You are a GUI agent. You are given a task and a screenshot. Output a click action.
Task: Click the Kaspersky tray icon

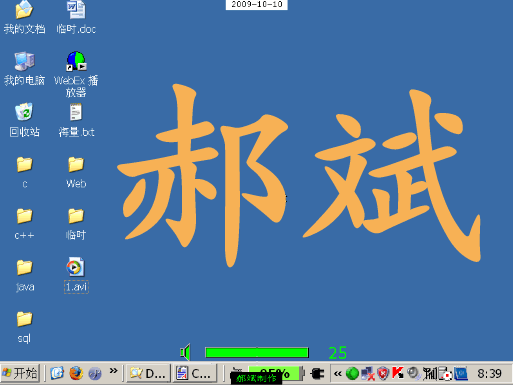(x=398, y=373)
